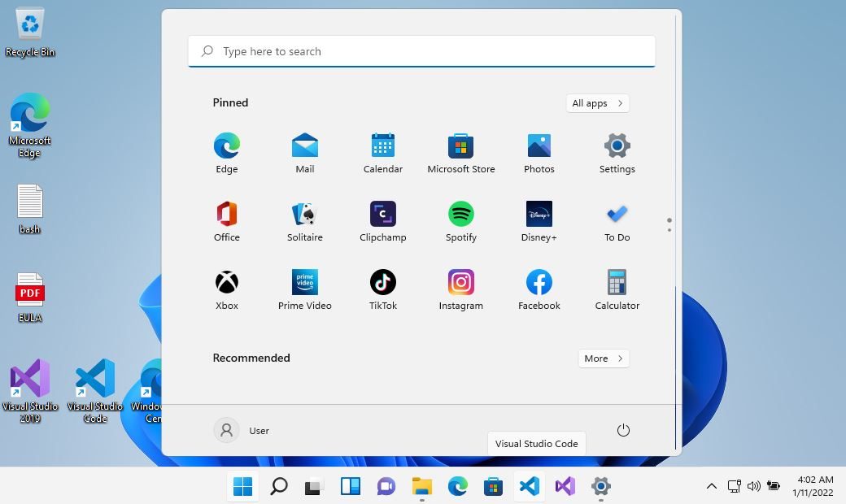The height and width of the screenshot is (504, 846).
Task: Open Visual Studio from the taskbar
Action: point(565,486)
